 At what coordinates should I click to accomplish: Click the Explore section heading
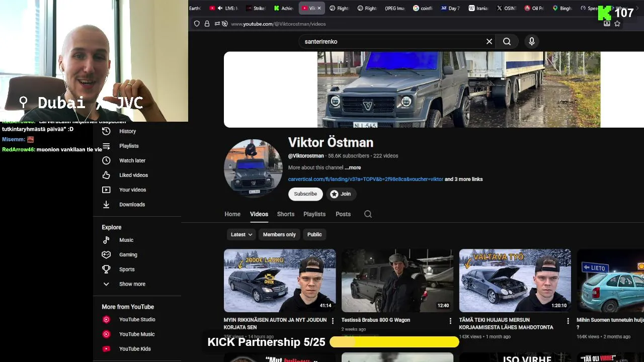(x=112, y=227)
